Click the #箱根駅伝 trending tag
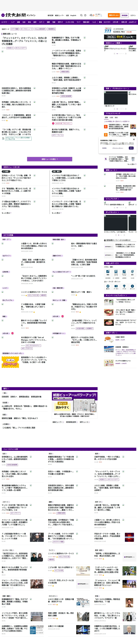The width and height of the screenshot is (138, 644). [51, 29]
